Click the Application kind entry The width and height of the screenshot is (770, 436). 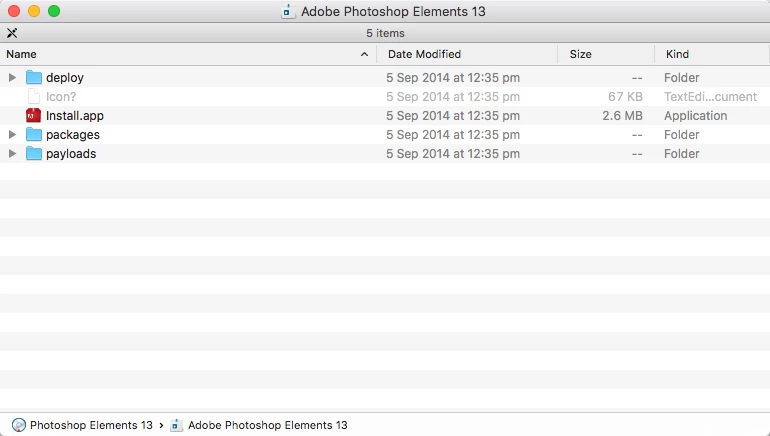point(696,116)
